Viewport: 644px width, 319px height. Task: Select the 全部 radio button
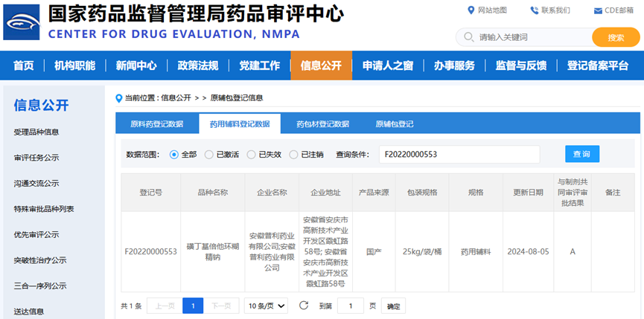pos(174,155)
